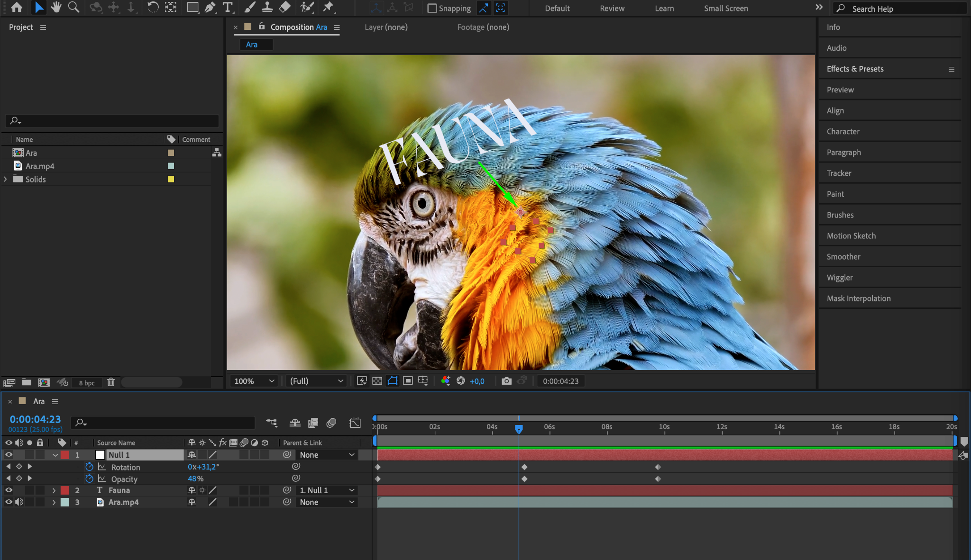This screenshot has width=971, height=560.
Task: Click the Take Snapshot camera icon
Action: point(506,381)
